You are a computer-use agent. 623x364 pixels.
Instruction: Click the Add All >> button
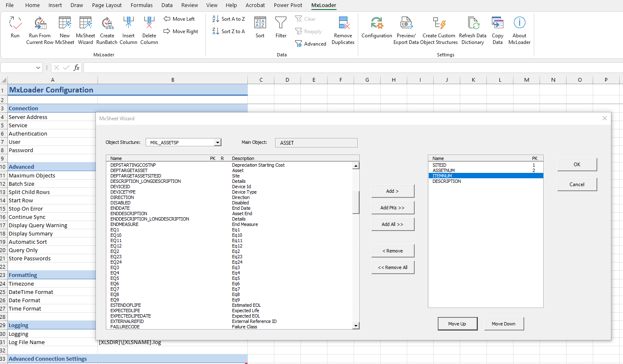393,224
